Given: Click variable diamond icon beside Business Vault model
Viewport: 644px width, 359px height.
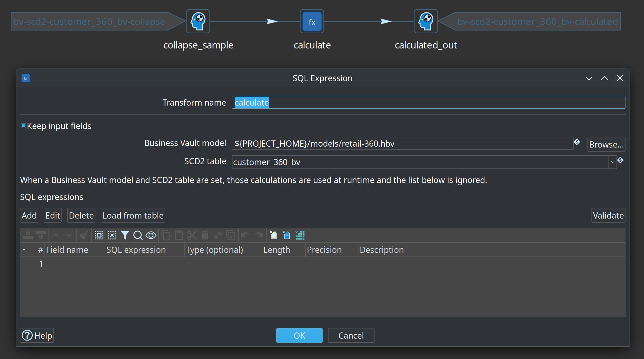Looking at the screenshot, I should pos(577,142).
